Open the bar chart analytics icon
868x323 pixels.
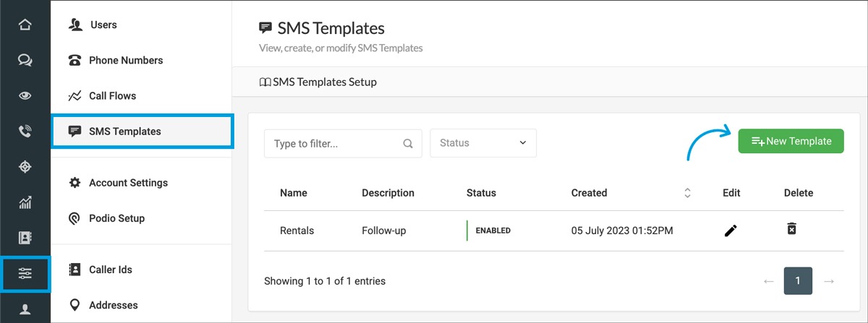click(25, 202)
